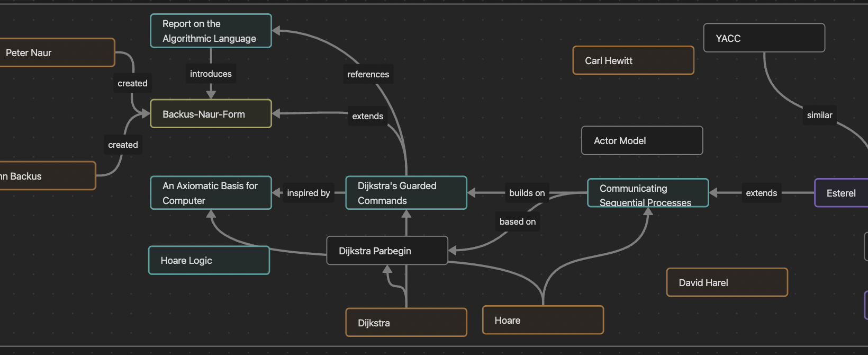
Task: Select the Report on the Algorithmic Language node
Action: [x=211, y=31]
